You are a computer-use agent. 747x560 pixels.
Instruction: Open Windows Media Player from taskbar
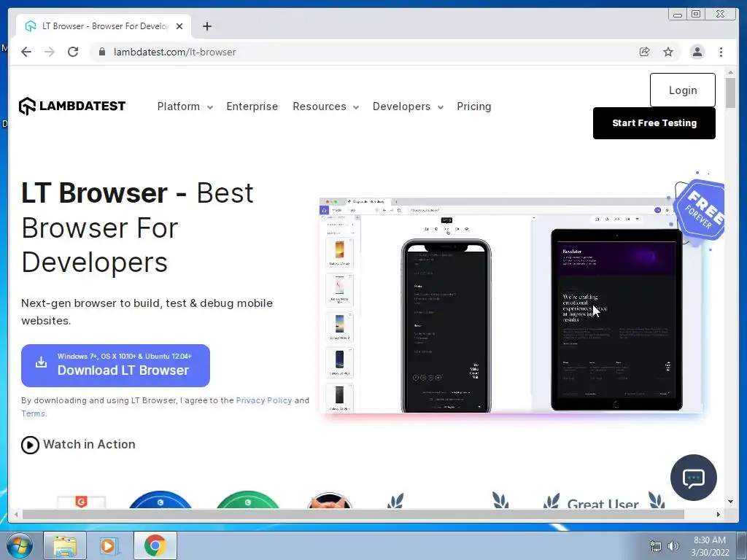pos(108,545)
